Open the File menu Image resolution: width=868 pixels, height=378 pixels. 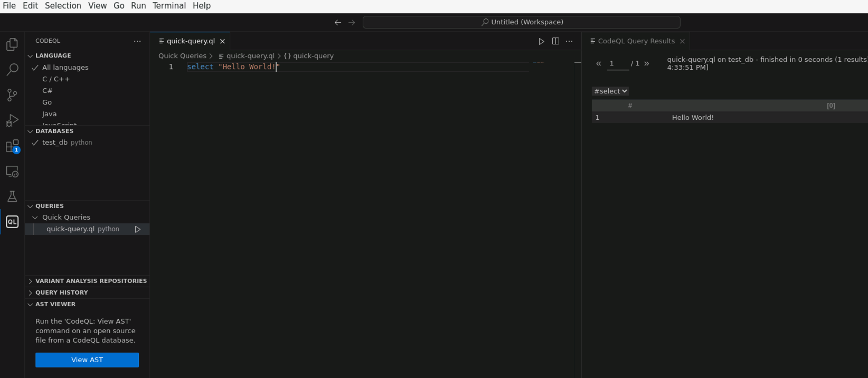[10, 6]
